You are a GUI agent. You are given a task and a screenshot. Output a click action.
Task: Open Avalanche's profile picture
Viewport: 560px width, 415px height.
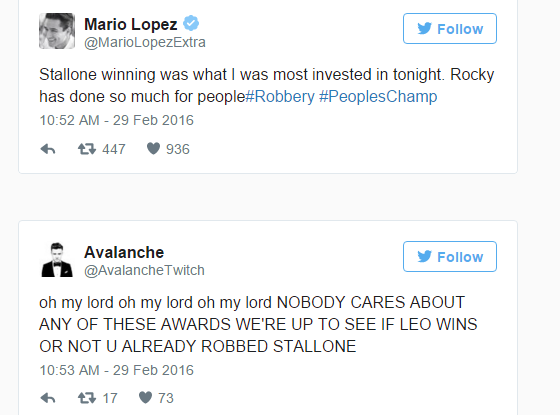tap(57, 260)
